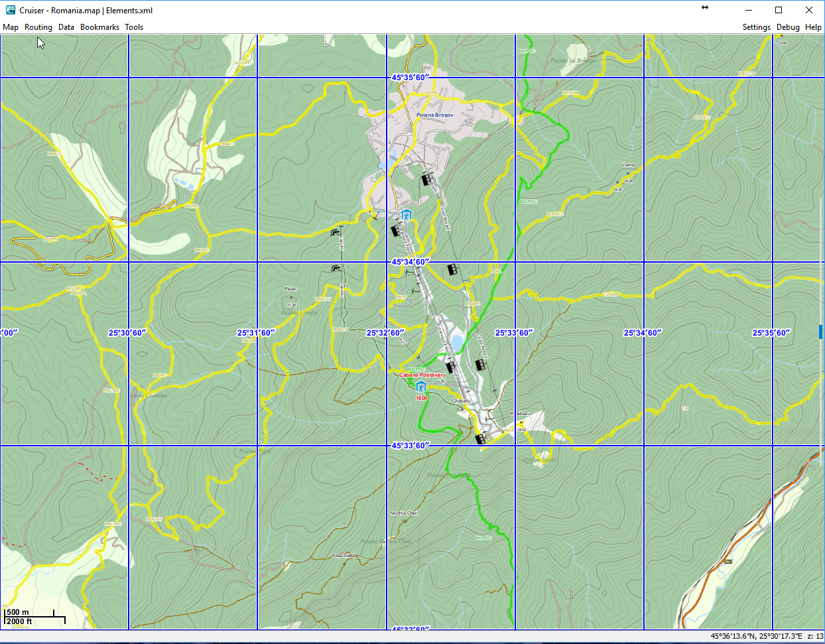Open the Tools menu
The width and height of the screenshot is (825, 644).
pos(134,27)
